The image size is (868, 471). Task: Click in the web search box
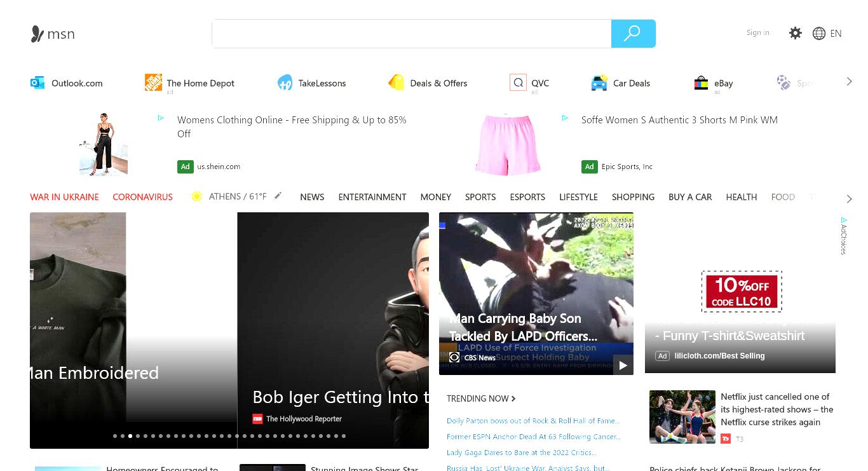point(412,34)
